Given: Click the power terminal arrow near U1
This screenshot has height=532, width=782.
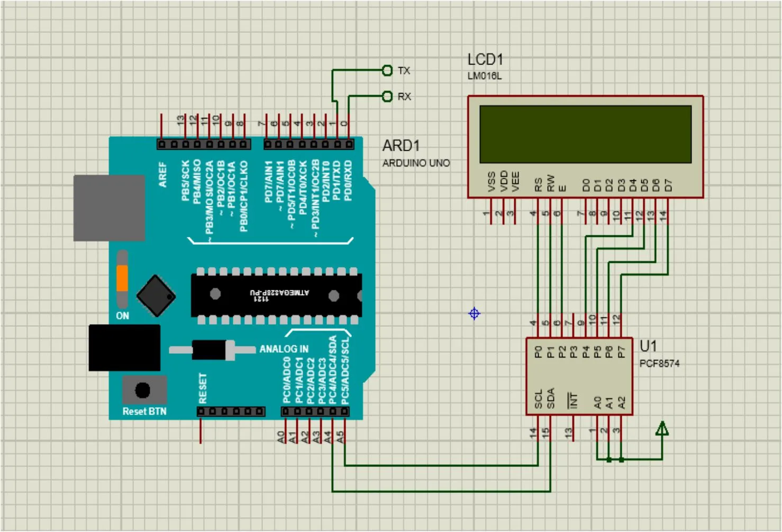Looking at the screenshot, I should tap(661, 428).
